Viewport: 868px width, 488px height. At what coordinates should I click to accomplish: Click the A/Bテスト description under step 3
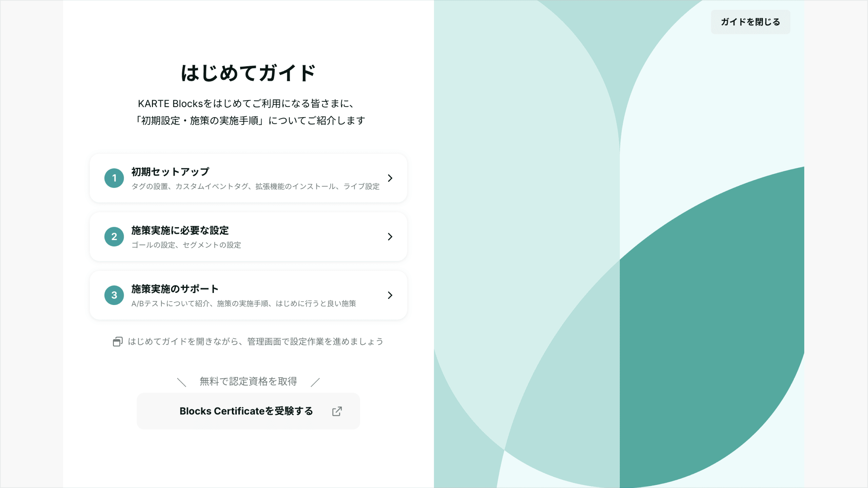click(243, 304)
